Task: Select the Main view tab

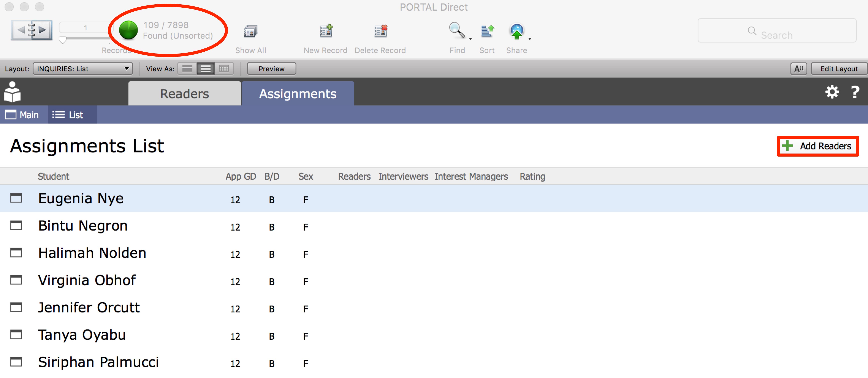Action: pos(22,115)
